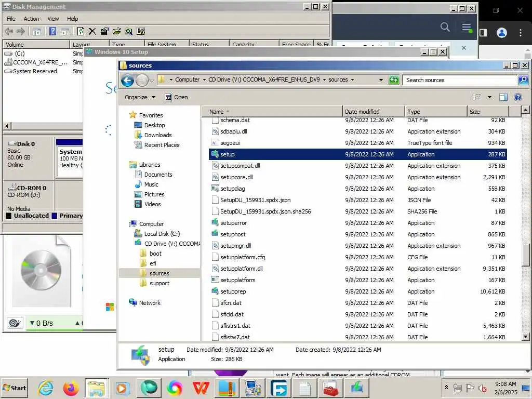This screenshot has width=532, height=399.
Task: Open File menu in Disk Management
Action: coord(11,19)
